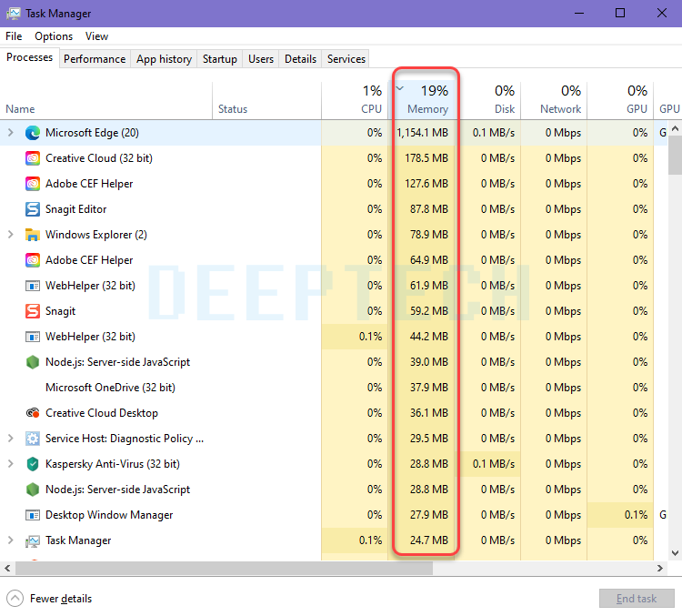Image resolution: width=682 pixels, height=616 pixels.
Task: Click Microsoft Edge's 0 Mbps network value
Action: (x=563, y=133)
